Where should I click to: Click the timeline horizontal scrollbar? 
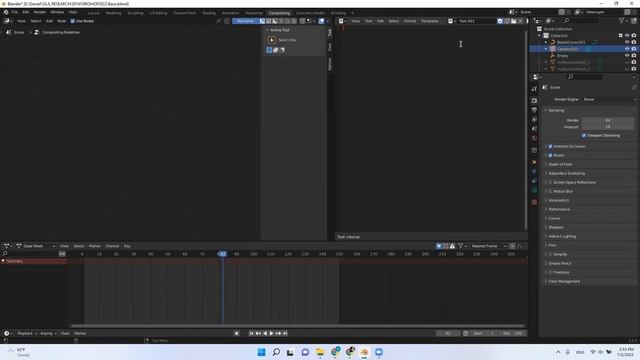click(297, 326)
